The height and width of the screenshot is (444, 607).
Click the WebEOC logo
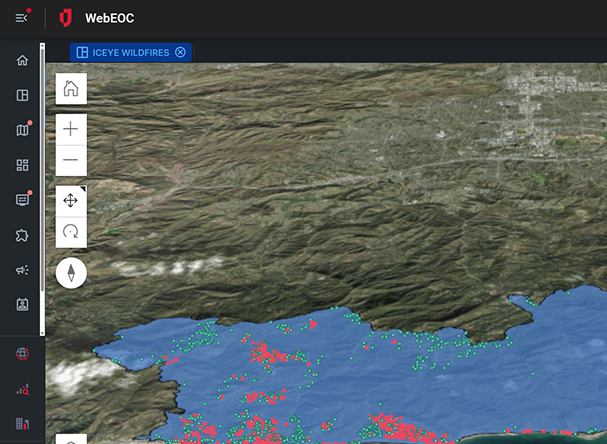tap(66, 18)
